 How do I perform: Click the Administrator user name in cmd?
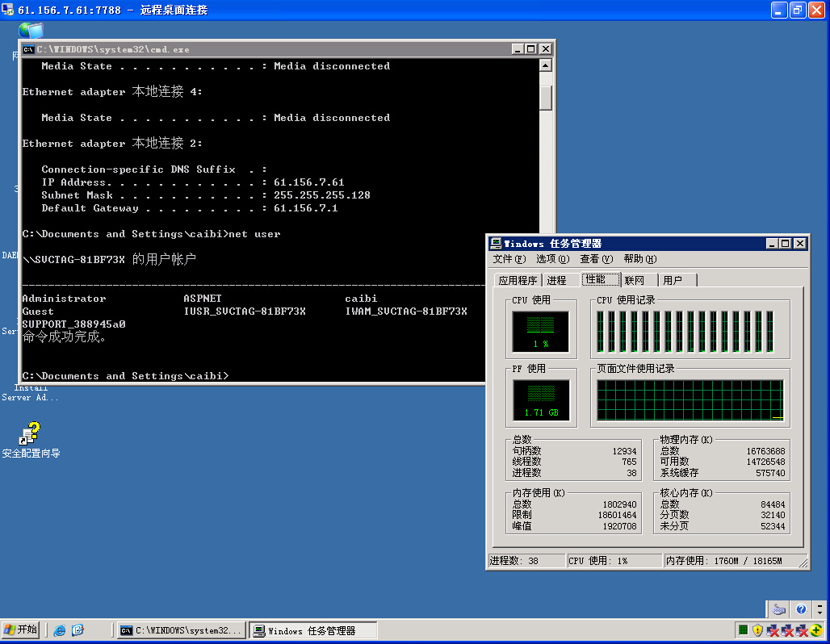64,299
